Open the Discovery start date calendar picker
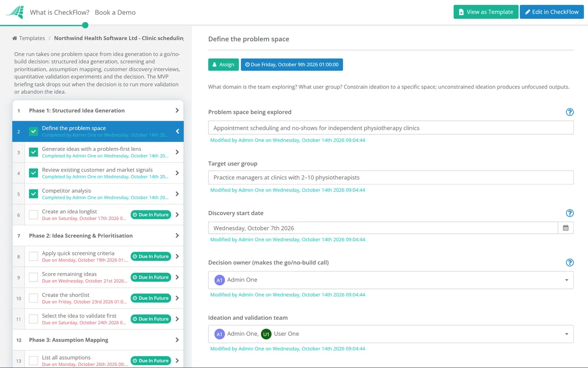The width and height of the screenshot is (588, 368). click(x=566, y=228)
